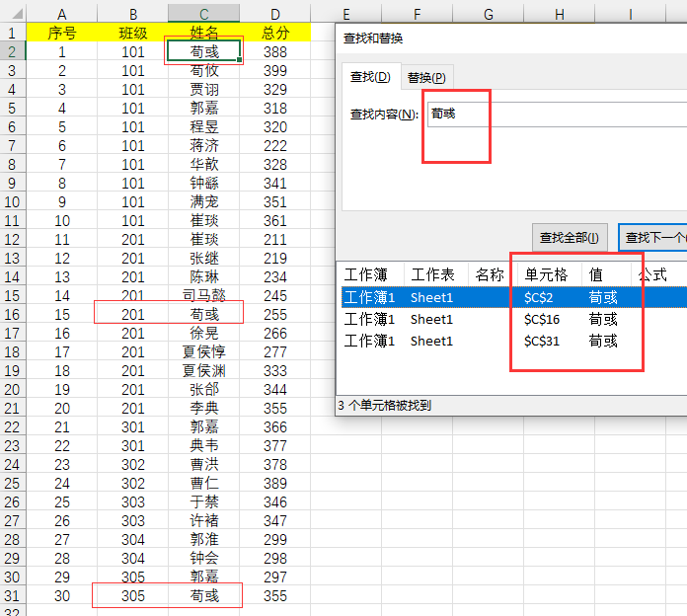Click the 工作表 results column header
Screen dimensions: 687x616
click(432, 274)
